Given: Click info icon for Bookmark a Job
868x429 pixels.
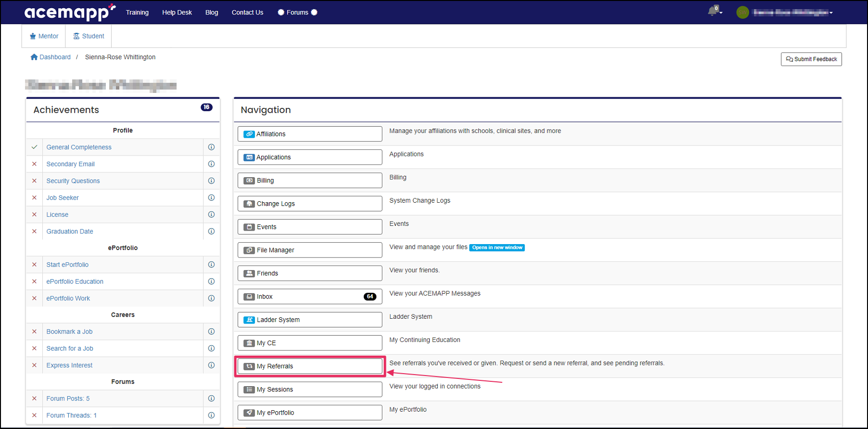Looking at the screenshot, I should click(x=211, y=332).
